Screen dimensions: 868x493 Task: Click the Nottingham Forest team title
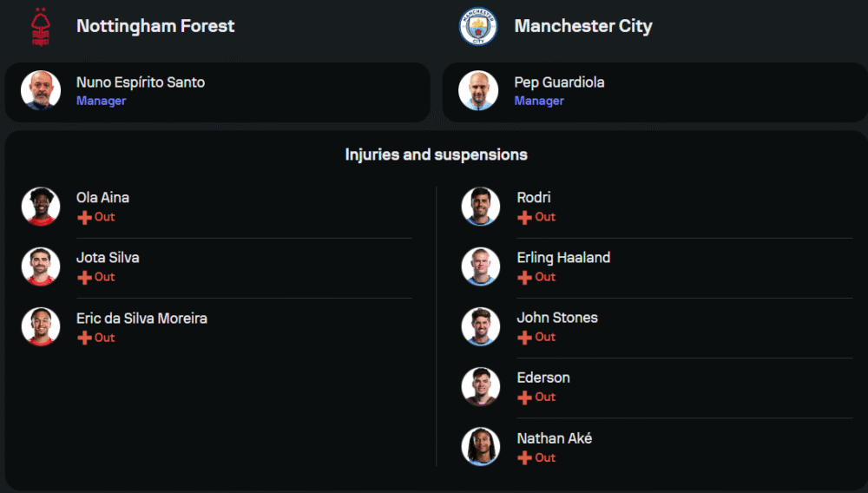click(x=155, y=26)
